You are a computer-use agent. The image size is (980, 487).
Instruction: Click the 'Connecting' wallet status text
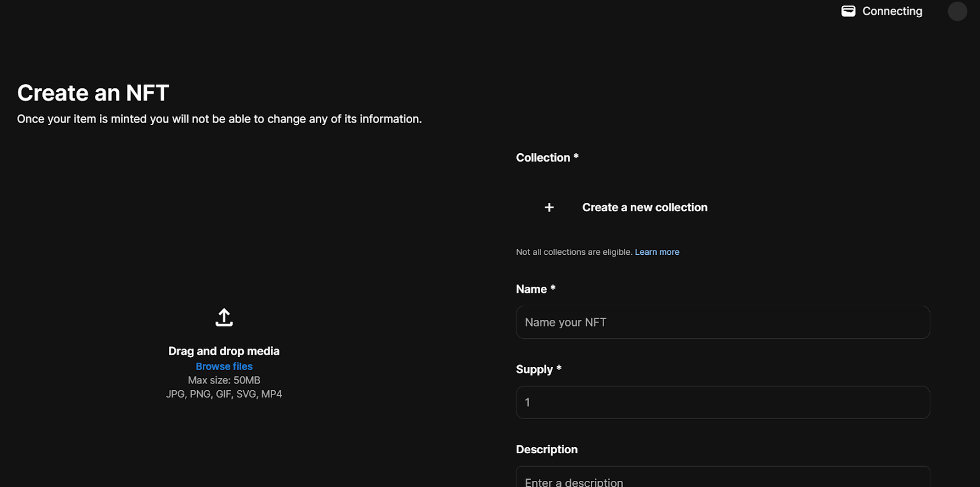pos(892,11)
